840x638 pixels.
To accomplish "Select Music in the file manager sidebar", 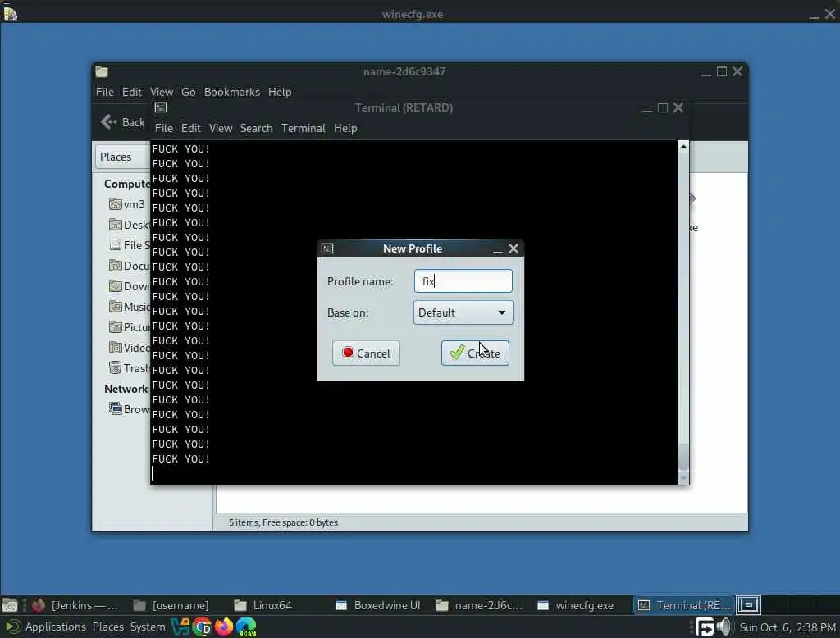I will tap(129, 307).
